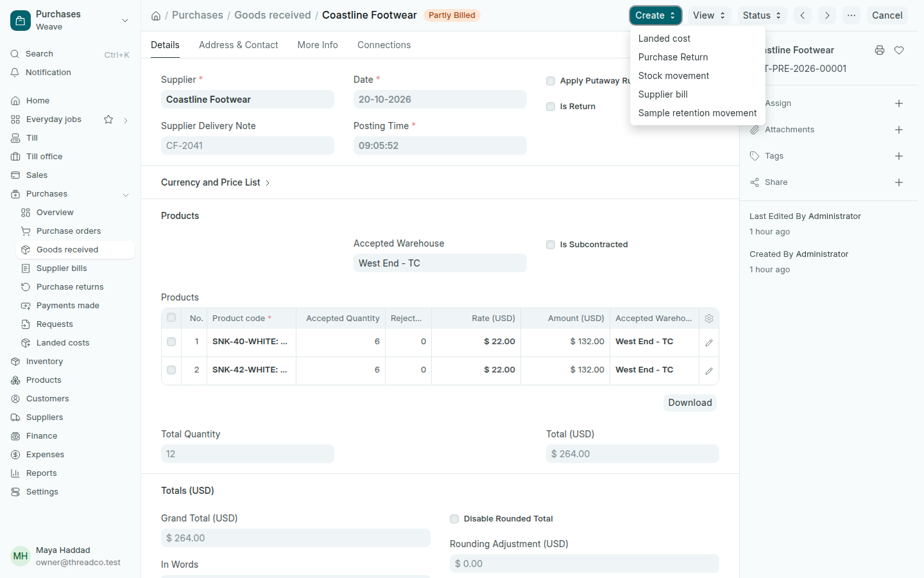Enable the Is Return checkbox

click(x=551, y=107)
